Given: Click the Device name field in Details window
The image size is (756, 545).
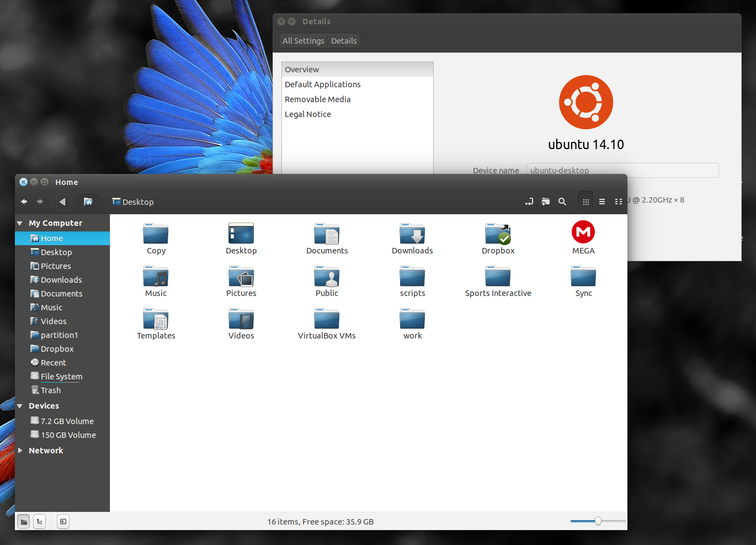Looking at the screenshot, I should pyautogui.click(x=622, y=170).
